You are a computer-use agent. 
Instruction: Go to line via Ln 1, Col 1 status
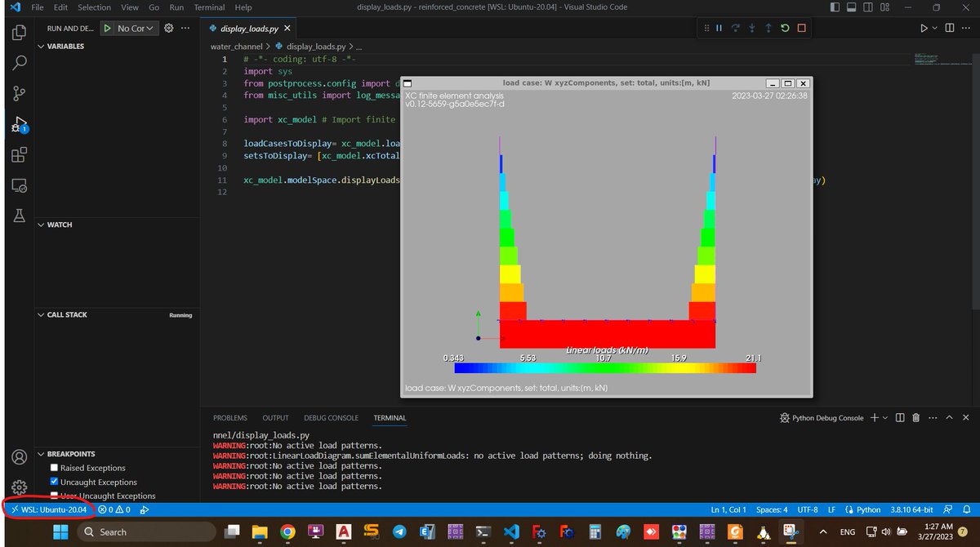point(727,509)
